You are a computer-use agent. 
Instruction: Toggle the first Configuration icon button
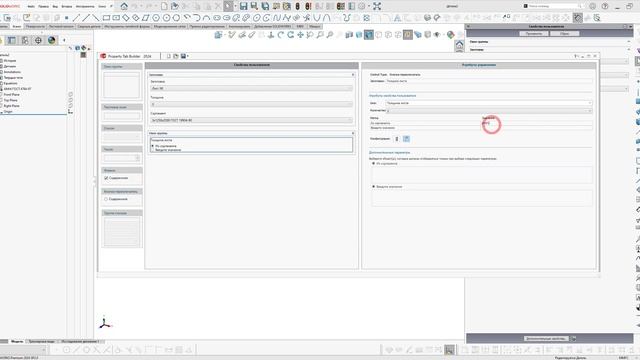tap(397, 139)
